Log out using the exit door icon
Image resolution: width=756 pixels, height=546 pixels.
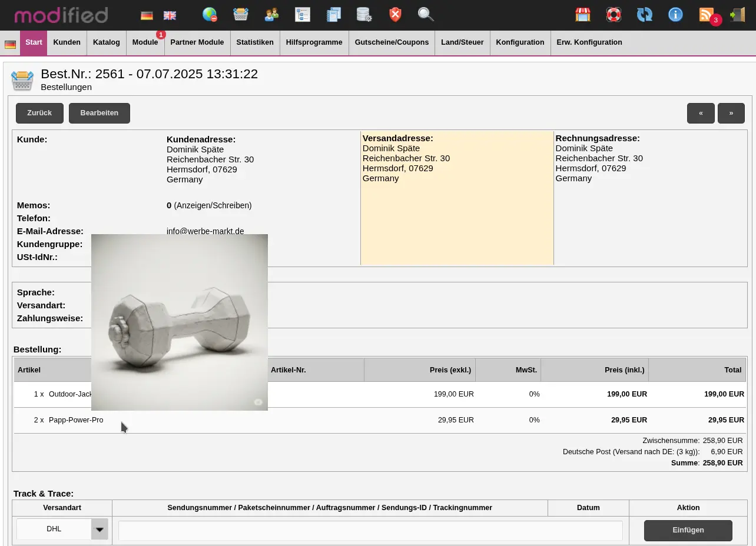coord(737,15)
